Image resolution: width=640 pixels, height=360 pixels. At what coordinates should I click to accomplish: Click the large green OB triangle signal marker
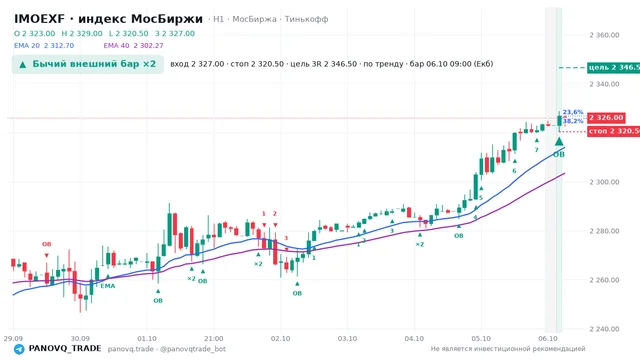(559, 142)
